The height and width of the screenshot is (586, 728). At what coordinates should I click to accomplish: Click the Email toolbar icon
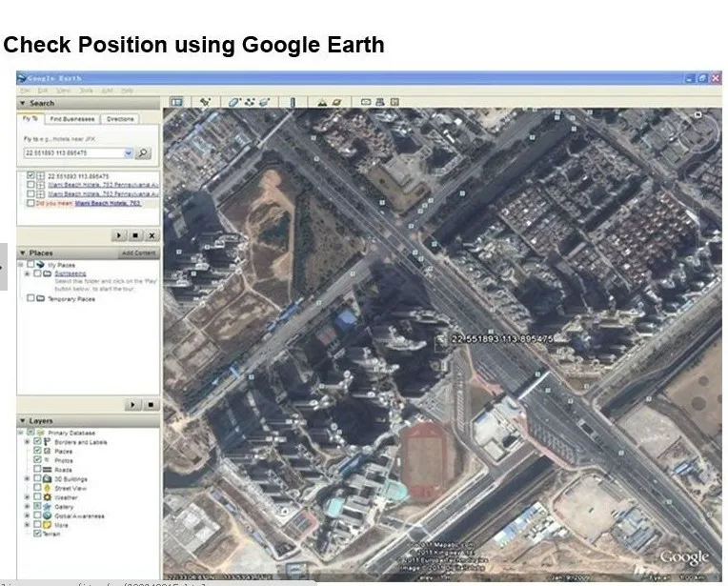(x=366, y=102)
